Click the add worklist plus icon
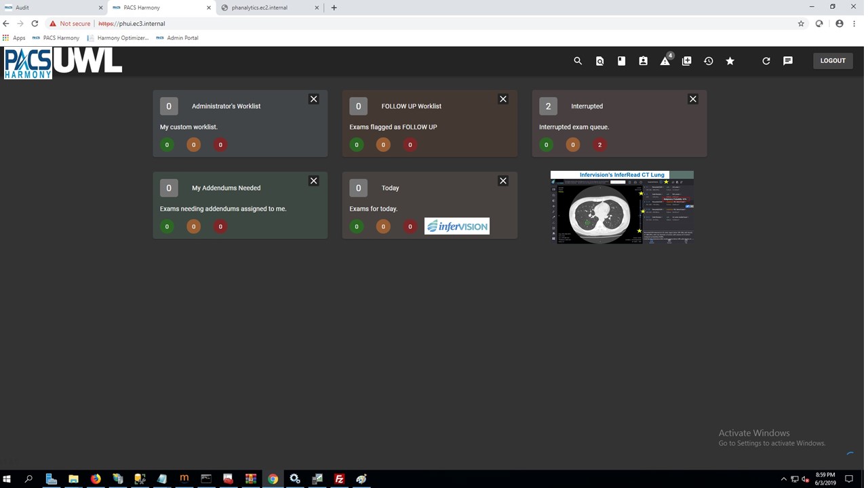 (x=686, y=61)
